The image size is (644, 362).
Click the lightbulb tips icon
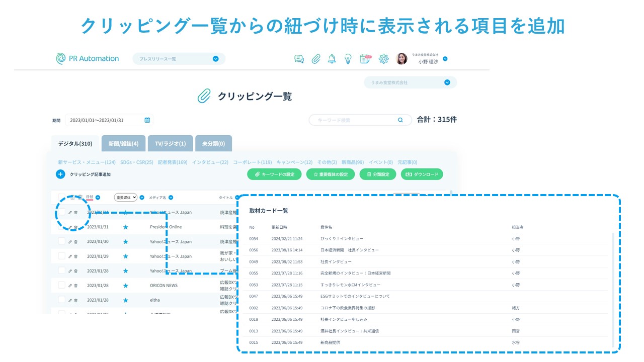click(348, 59)
